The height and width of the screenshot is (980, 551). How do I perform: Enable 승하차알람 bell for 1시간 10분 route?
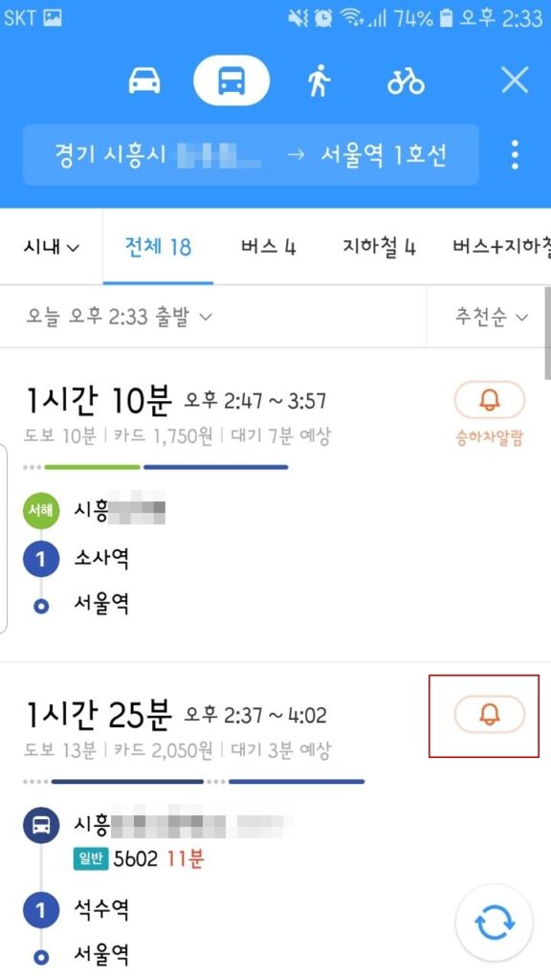click(x=489, y=400)
